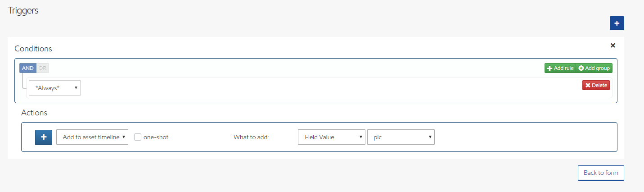
Task: Select the AND condition operator
Action: [x=28, y=68]
